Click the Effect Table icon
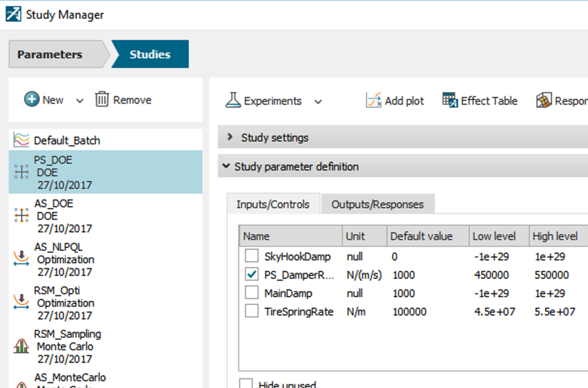This screenshot has height=388, width=588. tap(450, 100)
